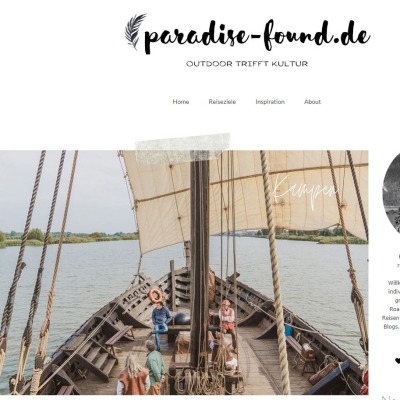
Task: Open the Kampen ship featured image
Action: pyautogui.click(x=184, y=272)
